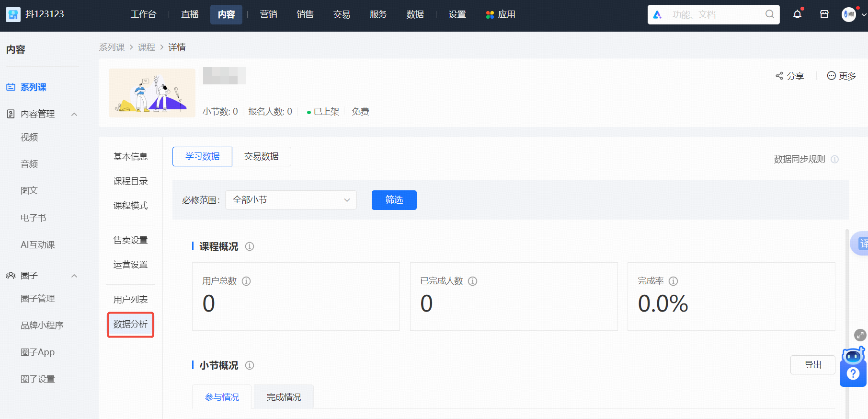Click the 系列课 breadcrumb link
868x419 pixels.
tap(112, 47)
